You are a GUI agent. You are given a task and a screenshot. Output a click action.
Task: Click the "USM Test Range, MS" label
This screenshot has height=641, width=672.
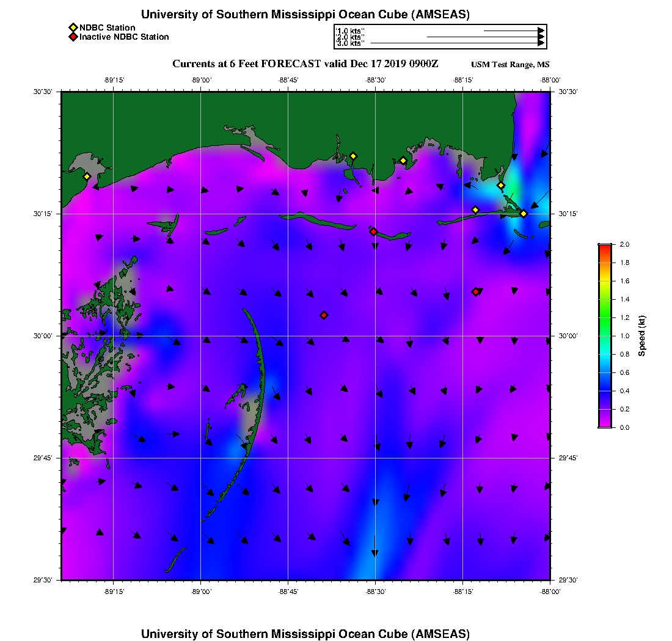510,65
